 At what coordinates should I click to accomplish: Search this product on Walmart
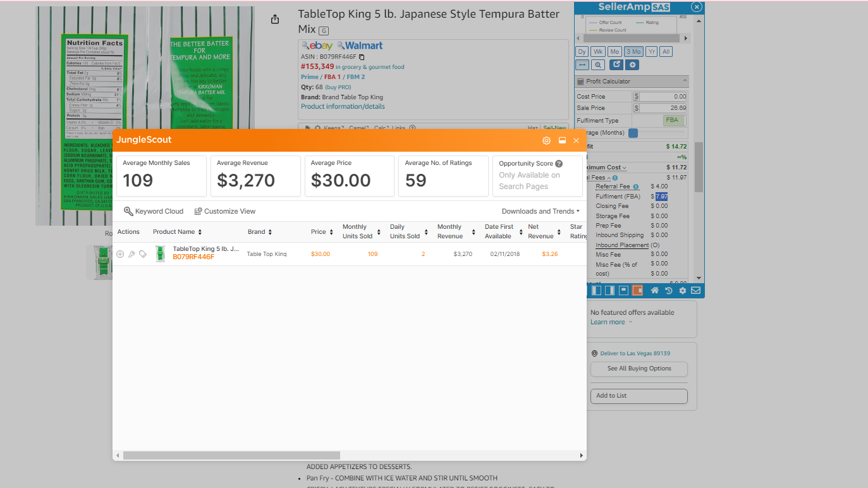tap(360, 46)
